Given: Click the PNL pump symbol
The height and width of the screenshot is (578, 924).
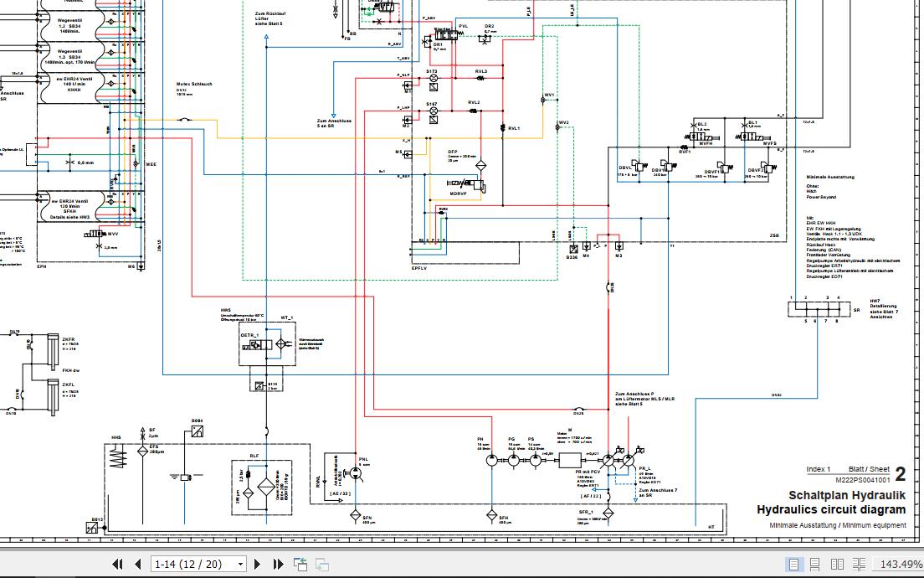Looking at the screenshot, I should tap(356, 473).
